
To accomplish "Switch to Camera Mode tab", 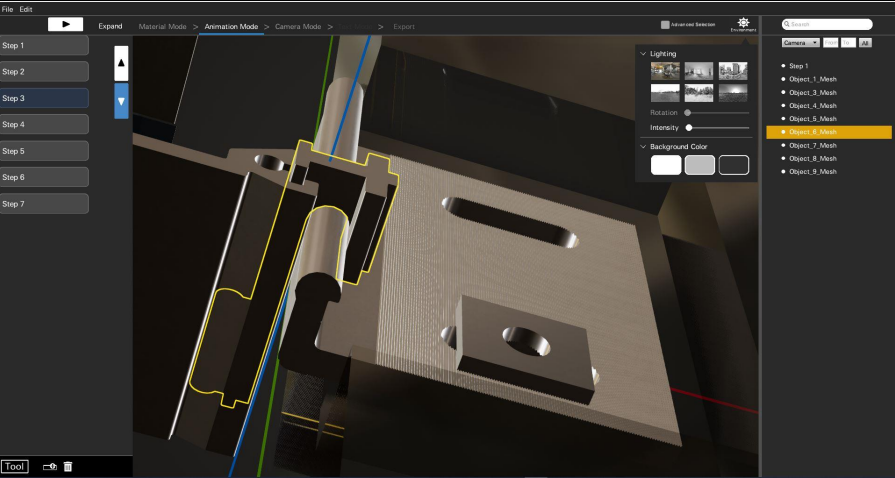I will point(298,26).
